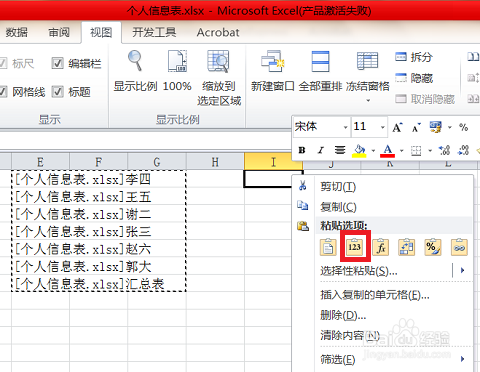The width and height of the screenshot is (480, 372).
Task: Click the Italic button in mini toolbar
Action: (x=321, y=150)
